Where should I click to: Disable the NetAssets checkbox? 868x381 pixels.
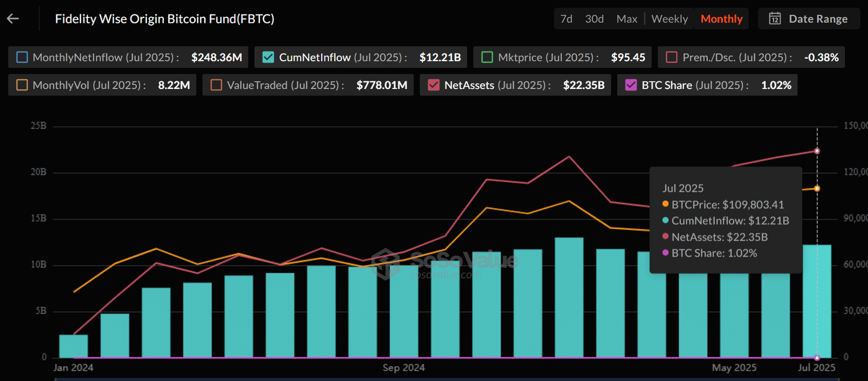433,85
